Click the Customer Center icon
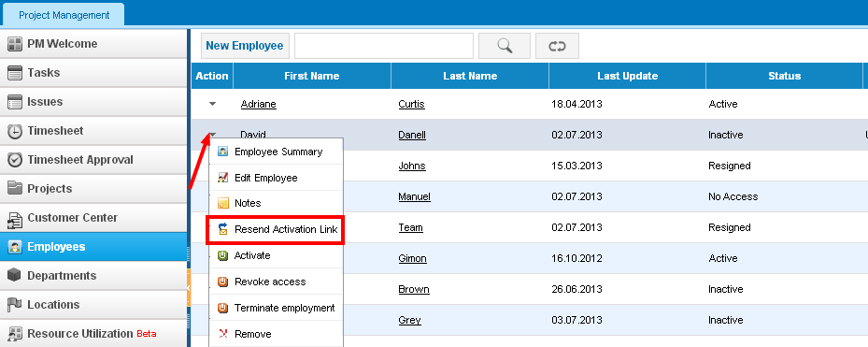868x347 pixels. coord(15,219)
